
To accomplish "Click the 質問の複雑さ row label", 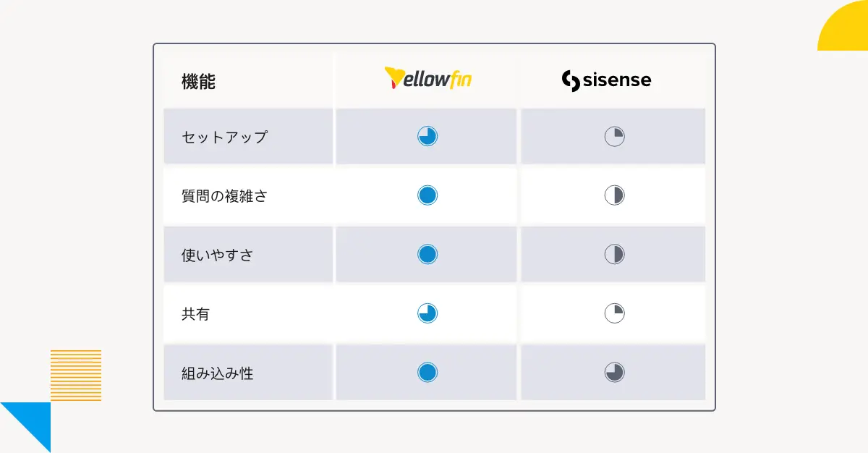I will point(224,195).
